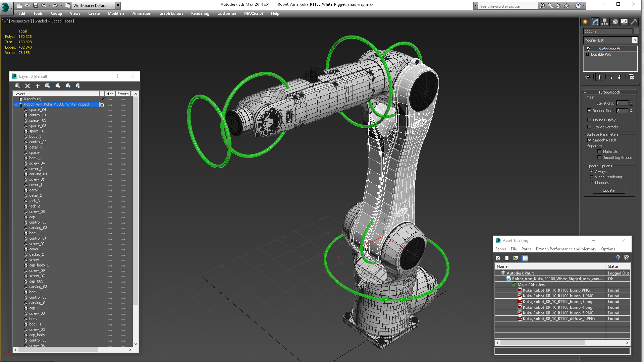Click Status Log icon in Asset Tracking
Image resolution: width=644 pixels, height=362 pixels.
coord(507,258)
